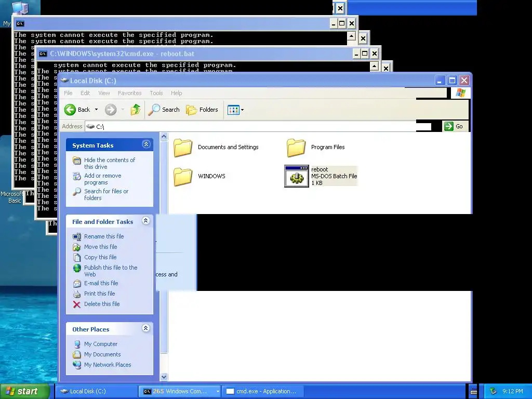Click scroll up arrow in rearmost cmd window
532x399 pixels.
point(352,36)
